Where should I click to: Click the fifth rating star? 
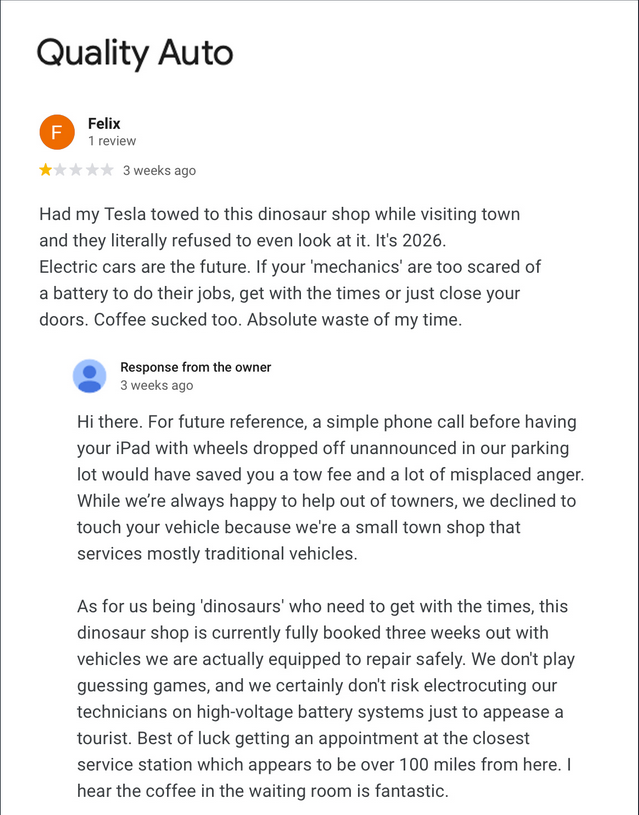click(x=106, y=170)
